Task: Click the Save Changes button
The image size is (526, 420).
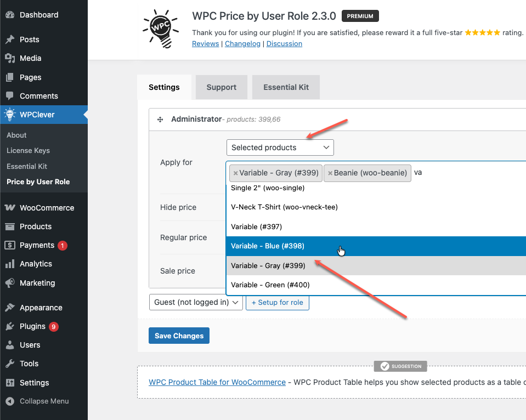Action: click(179, 336)
